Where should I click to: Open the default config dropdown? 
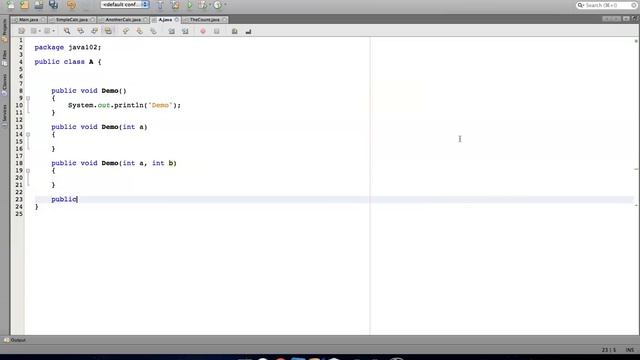tap(125, 4)
